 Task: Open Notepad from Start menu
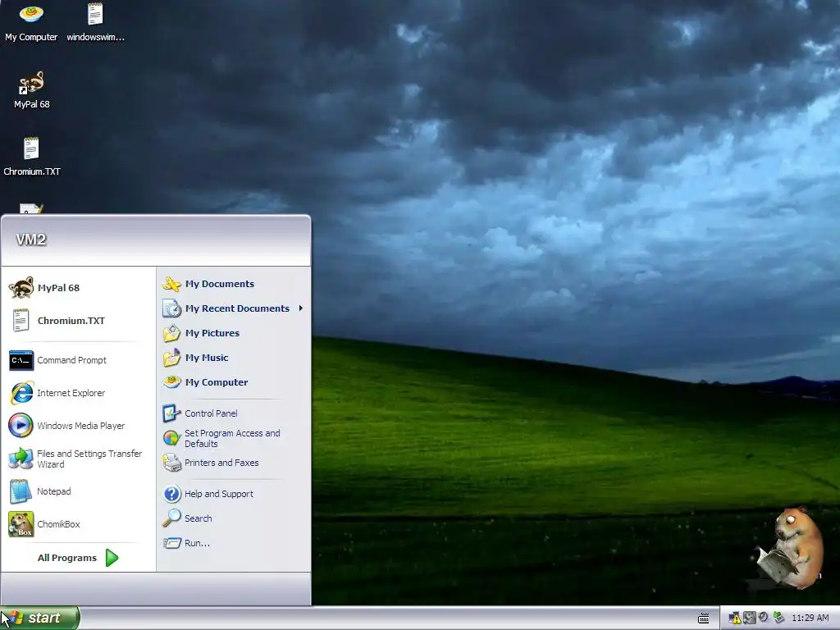pos(78,491)
